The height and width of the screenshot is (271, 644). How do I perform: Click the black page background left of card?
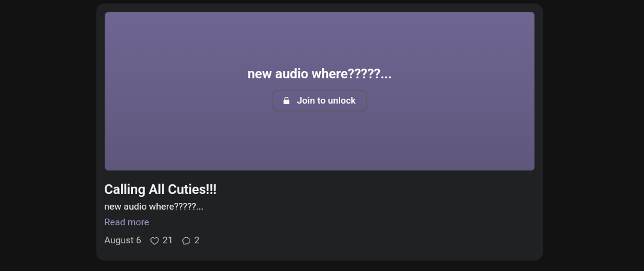pos(48,135)
